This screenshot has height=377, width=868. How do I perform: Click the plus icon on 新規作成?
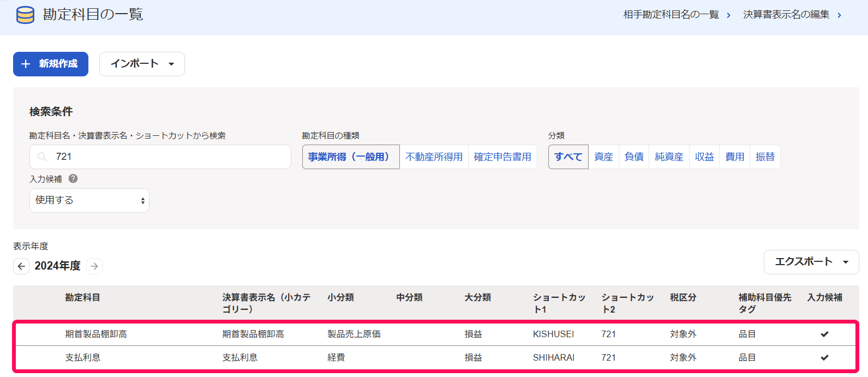pyautogui.click(x=26, y=64)
